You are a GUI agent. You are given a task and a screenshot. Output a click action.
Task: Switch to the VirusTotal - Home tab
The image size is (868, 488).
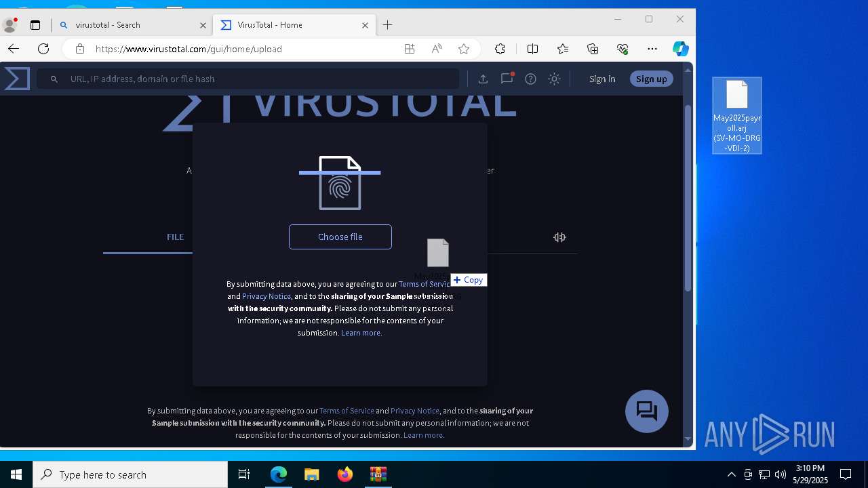pyautogui.click(x=295, y=25)
